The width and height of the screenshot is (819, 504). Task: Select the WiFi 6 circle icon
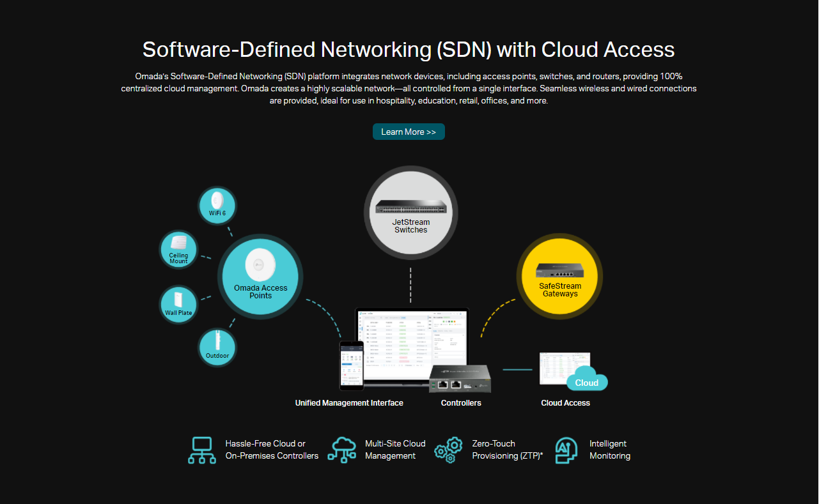pyautogui.click(x=217, y=204)
